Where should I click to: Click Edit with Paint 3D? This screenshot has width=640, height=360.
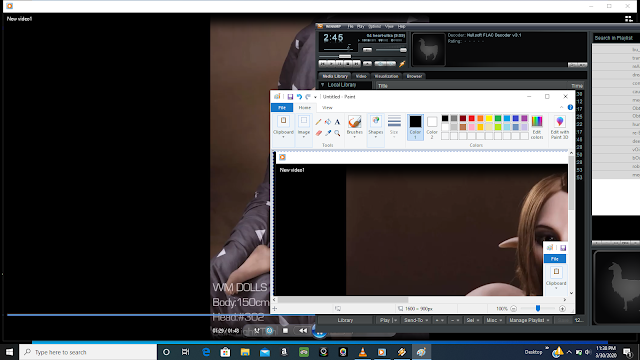pos(560,127)
